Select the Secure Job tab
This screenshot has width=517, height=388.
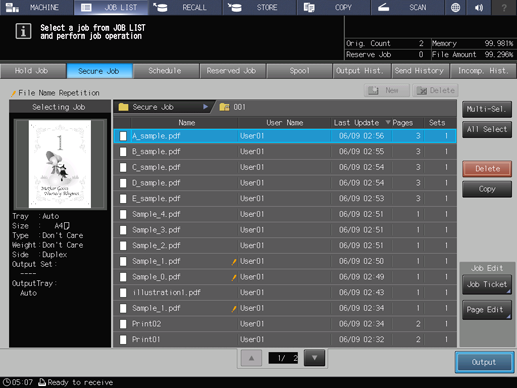click(99, 71)
